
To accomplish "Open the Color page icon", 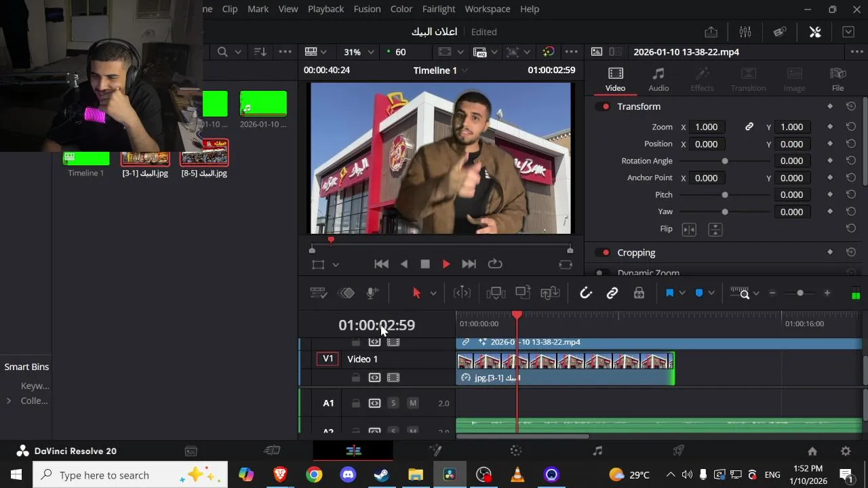I will [516, 451].
